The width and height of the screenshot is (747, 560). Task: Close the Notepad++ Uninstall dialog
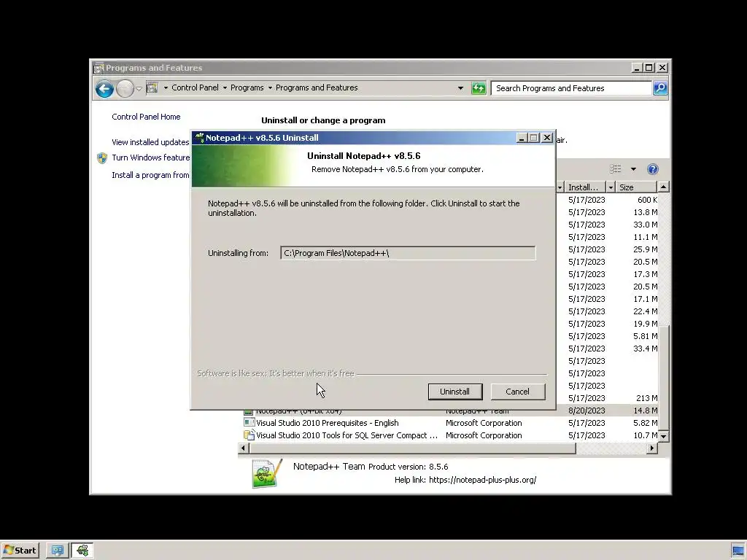point(547,138)
